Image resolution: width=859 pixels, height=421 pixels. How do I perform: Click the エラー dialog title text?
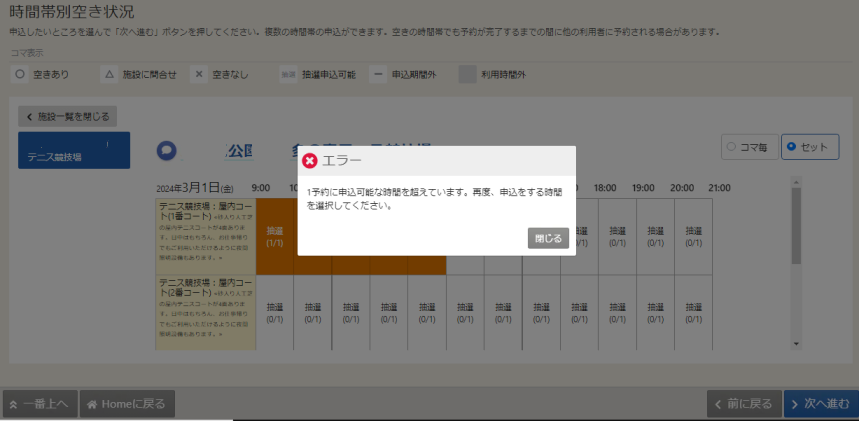(341, 161)
